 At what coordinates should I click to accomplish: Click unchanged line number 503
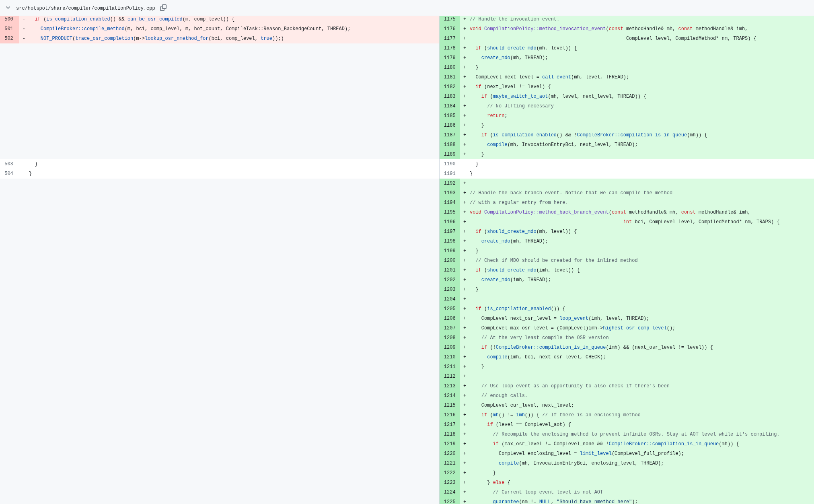pos(9,164)
